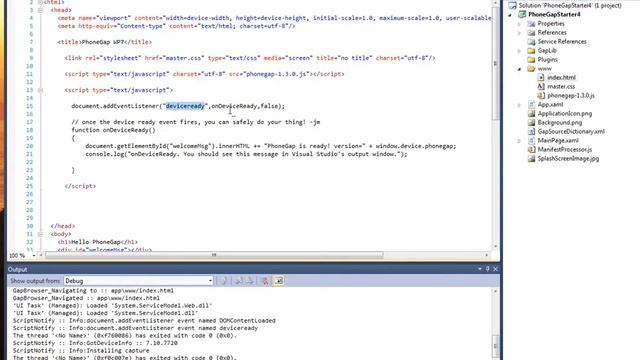This screenshot has height=360, width=640.
Task: Select index.html in Solution Explorer
Action: [562, 78]
